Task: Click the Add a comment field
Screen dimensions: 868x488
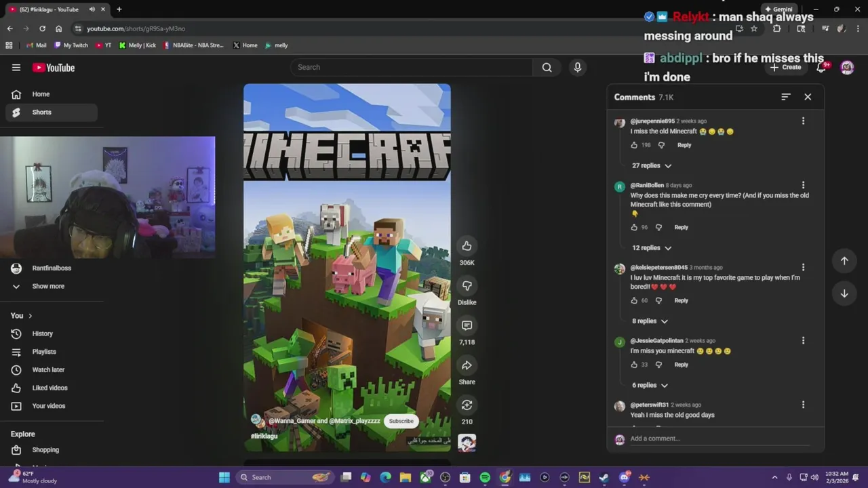Action: pos(719,439)
